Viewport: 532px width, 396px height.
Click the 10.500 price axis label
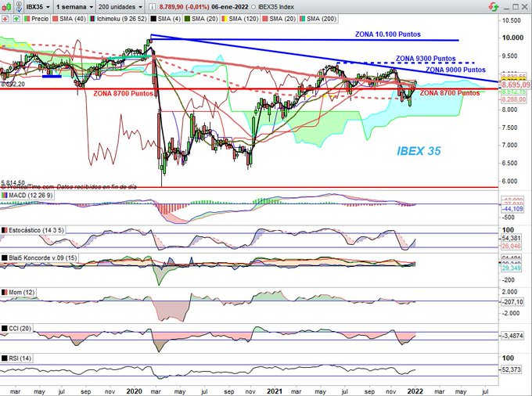tap(511, 20)
